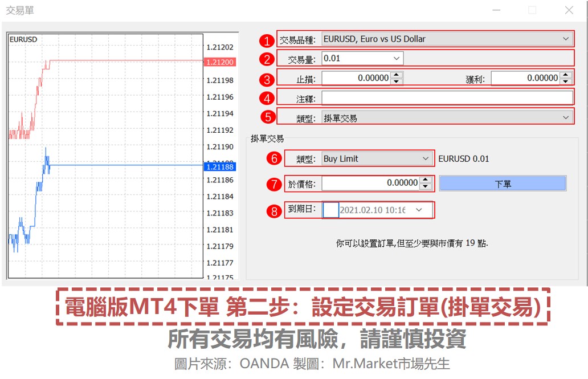Click the 止損 stop loss input field
The image size is (588, 379).
[x=356, y=78]
